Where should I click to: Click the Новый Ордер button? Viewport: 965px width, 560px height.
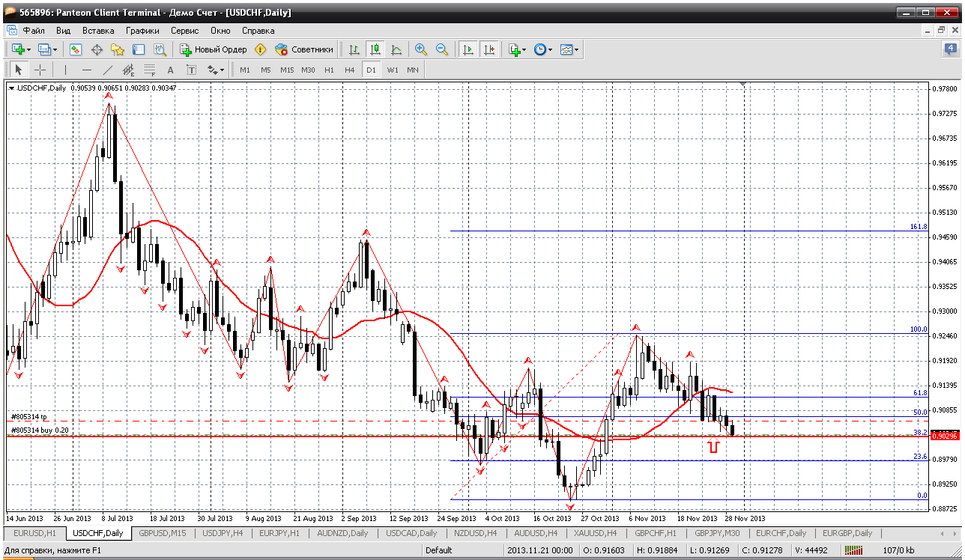(214, 49)
